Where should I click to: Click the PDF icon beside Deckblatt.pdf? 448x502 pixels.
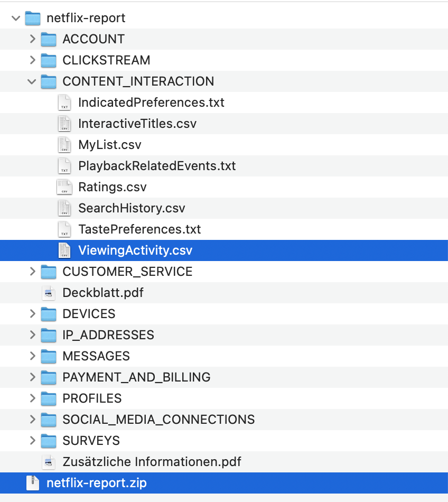[x=49, y=293]
